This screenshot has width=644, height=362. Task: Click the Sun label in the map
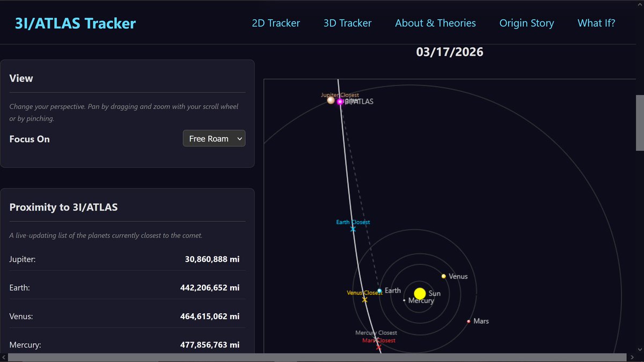435,294
